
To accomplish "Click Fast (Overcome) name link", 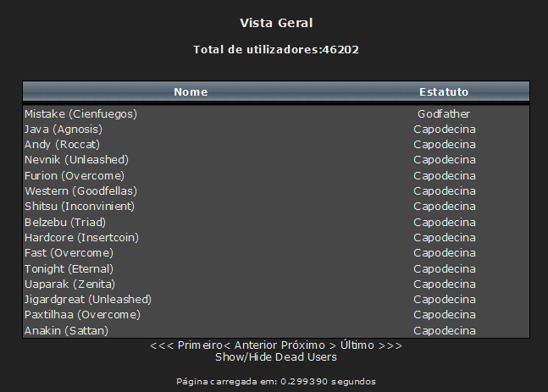I will point(69,252).
